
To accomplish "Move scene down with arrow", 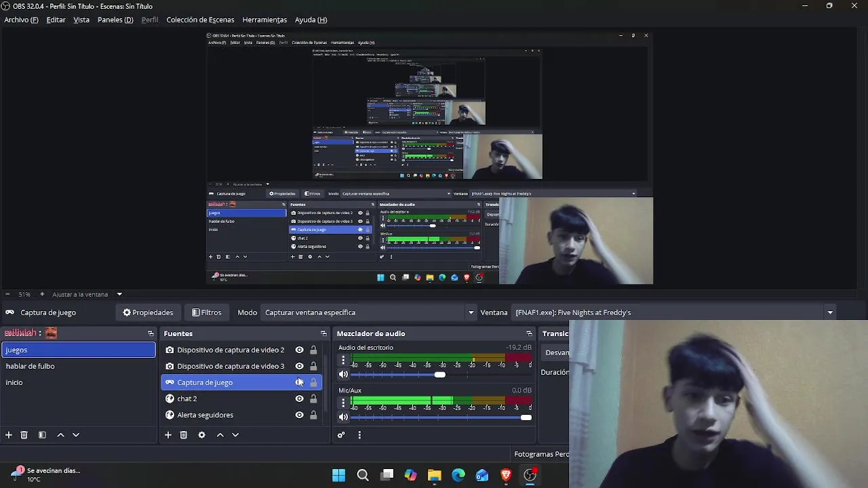I will 76,435.
